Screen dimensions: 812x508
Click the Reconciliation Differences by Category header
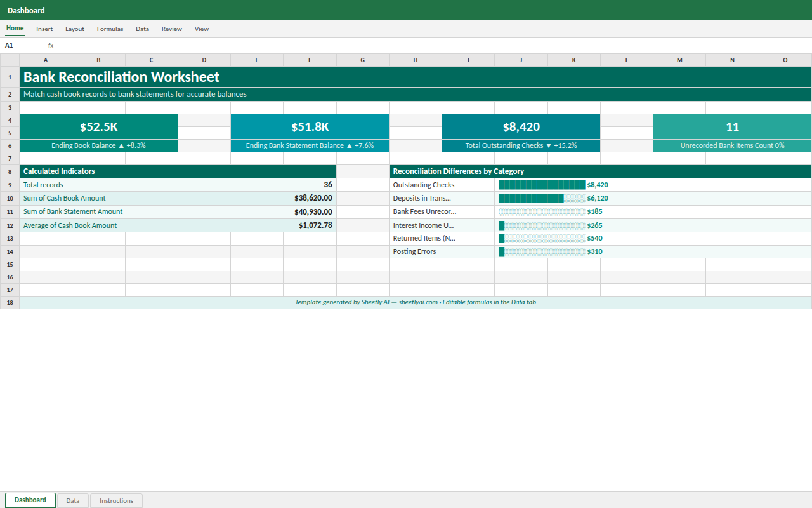[600, 171]
